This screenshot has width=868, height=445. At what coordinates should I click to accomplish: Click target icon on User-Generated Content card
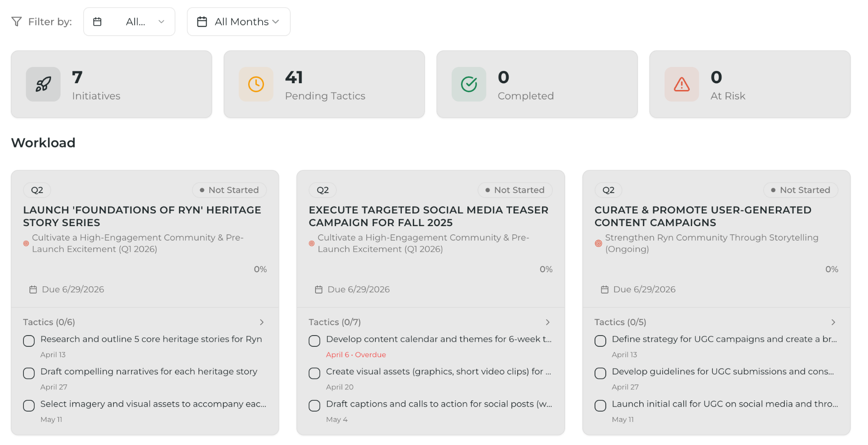pyautogui.click(x=598, y=243)
